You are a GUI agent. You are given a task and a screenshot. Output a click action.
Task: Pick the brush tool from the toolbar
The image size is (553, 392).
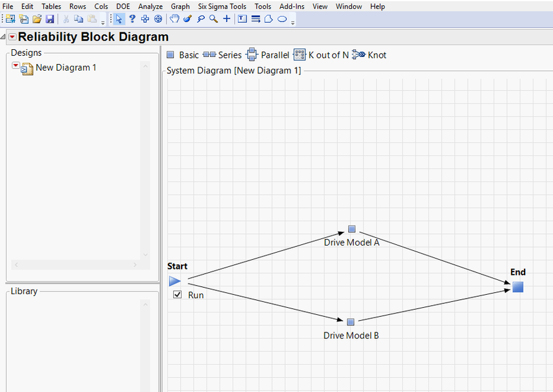187,19
